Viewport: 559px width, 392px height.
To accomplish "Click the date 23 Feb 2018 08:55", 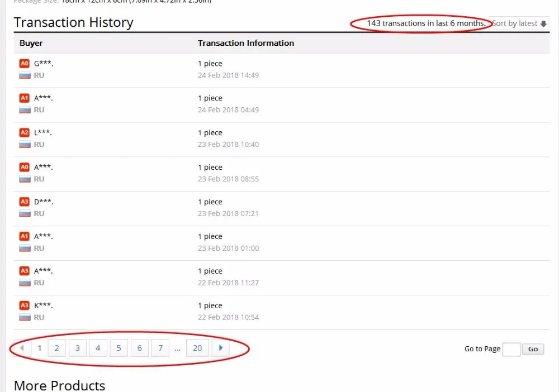I will click(x=229, y=179).
